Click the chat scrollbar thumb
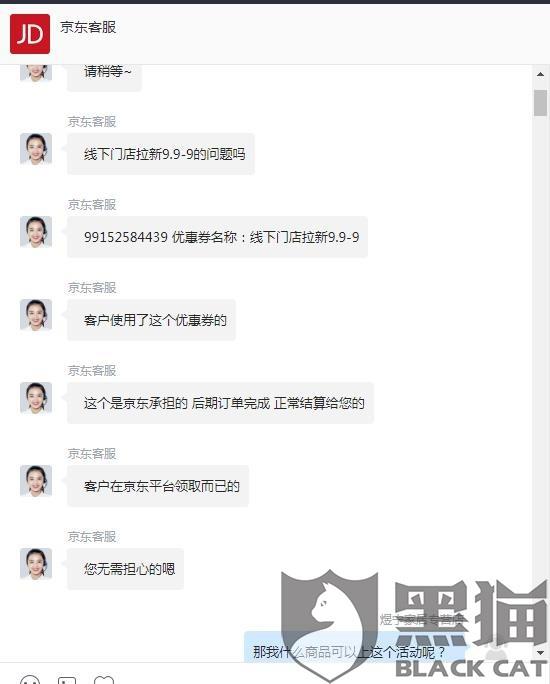 tap(540, 103)
